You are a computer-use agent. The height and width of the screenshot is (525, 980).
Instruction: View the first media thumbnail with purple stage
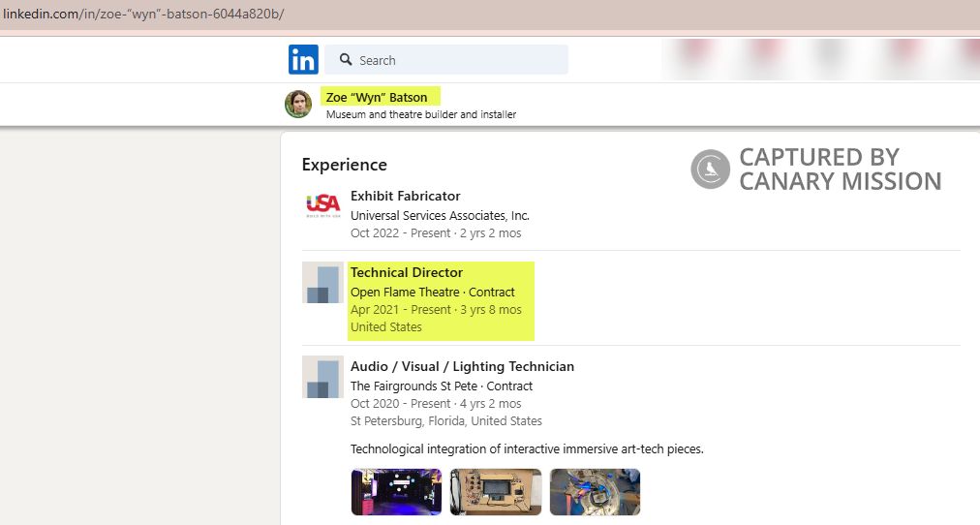(x=396, y=492)
